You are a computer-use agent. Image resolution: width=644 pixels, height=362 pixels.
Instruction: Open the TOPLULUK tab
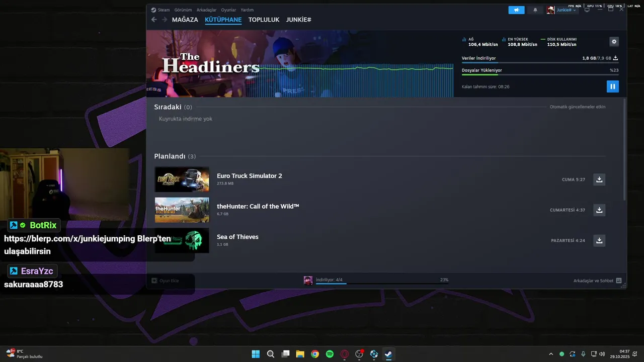coord(264,20)
